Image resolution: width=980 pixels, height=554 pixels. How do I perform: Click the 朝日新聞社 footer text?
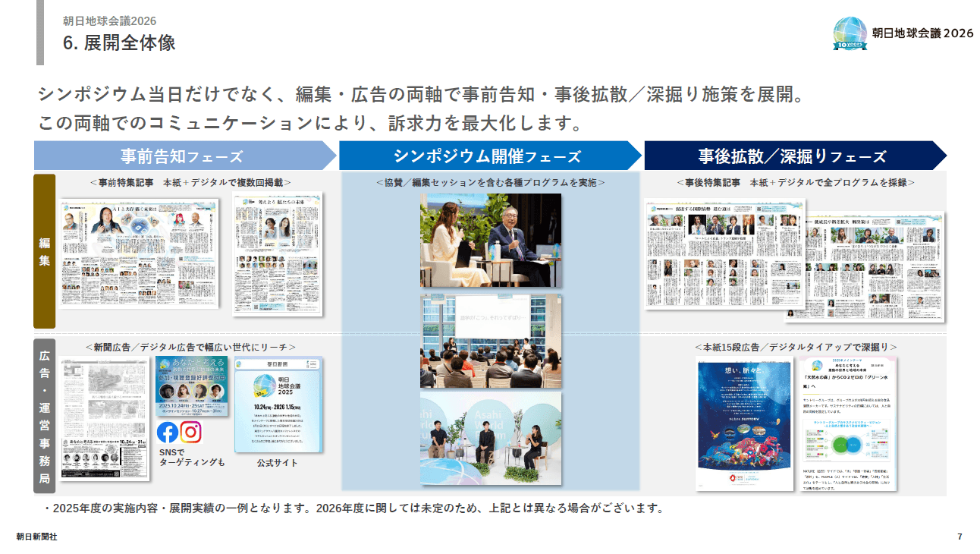(x=36, y=537)
